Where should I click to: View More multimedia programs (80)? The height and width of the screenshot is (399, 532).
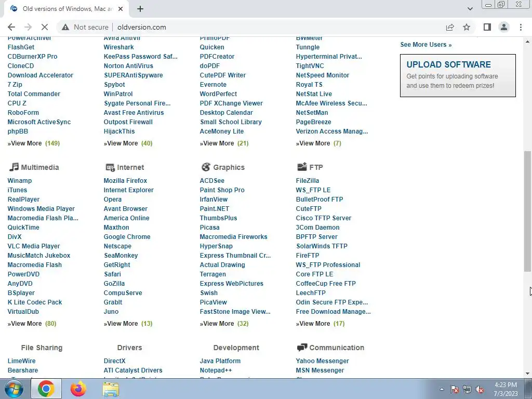point(32,323)
